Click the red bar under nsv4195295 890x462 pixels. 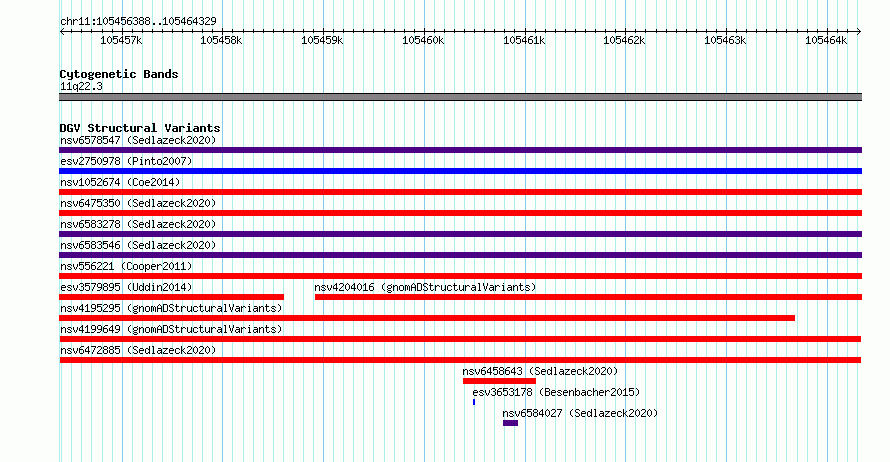tap(427, 318)
